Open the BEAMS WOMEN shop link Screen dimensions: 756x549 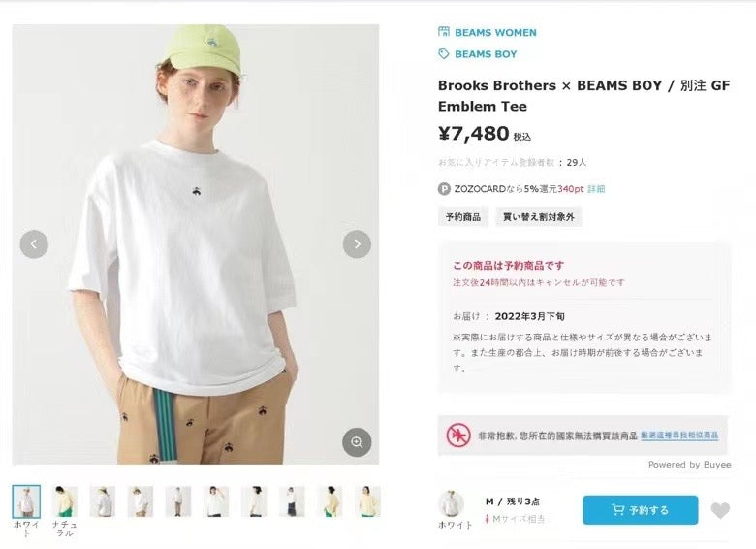click(x=495, y=32)
